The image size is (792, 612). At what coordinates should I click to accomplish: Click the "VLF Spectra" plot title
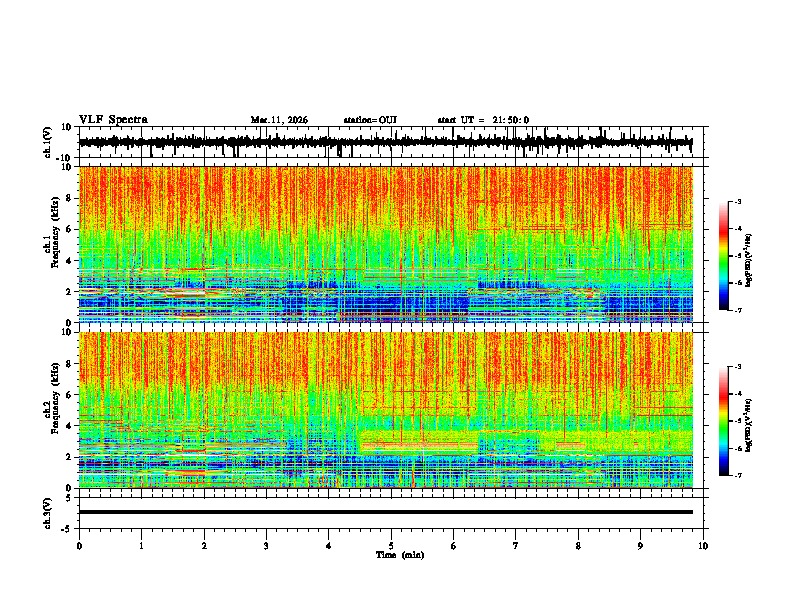(x=113, y=120)
